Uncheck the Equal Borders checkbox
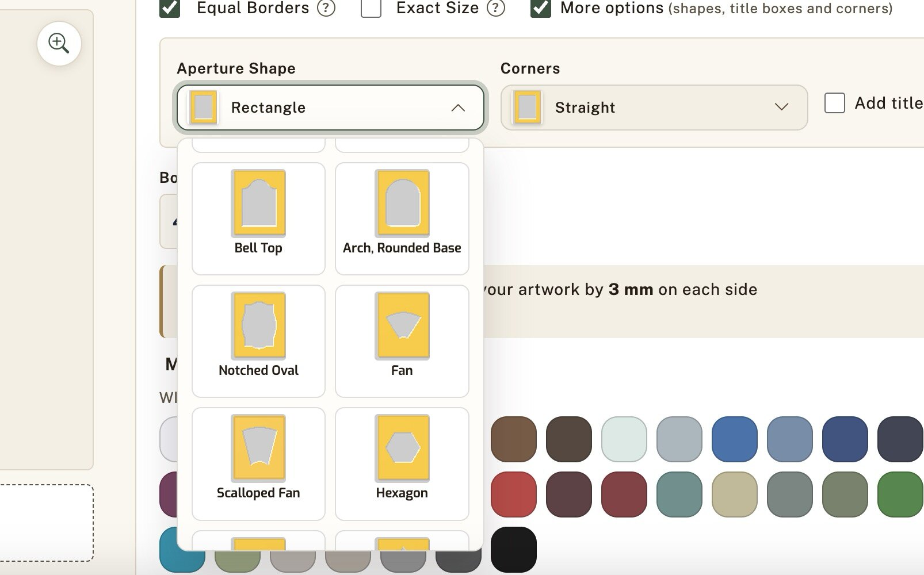Screen dimensions: 924x575 [x=170, y=8]
